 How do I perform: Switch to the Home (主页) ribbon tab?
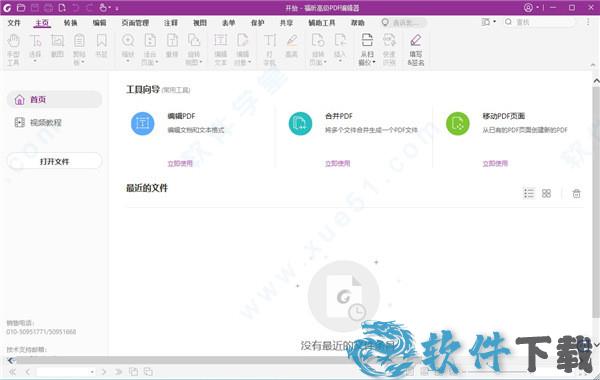pyautogui.click(x=42, y=23)
